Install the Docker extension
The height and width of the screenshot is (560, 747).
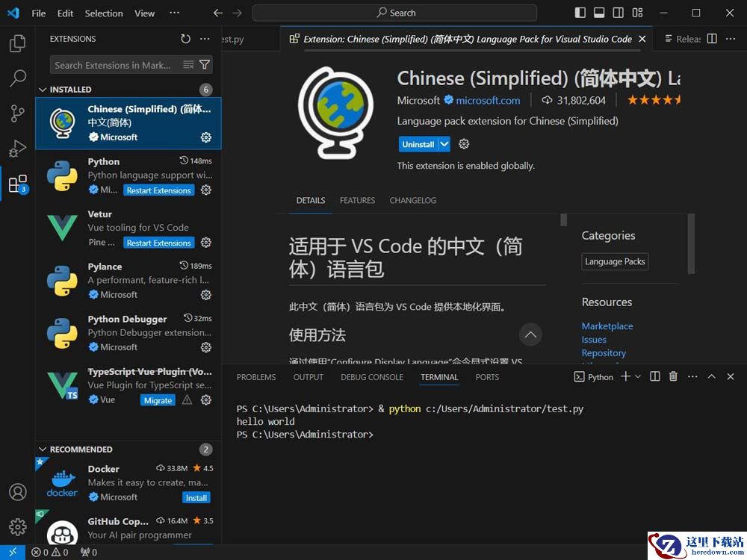tap(196, 497)
